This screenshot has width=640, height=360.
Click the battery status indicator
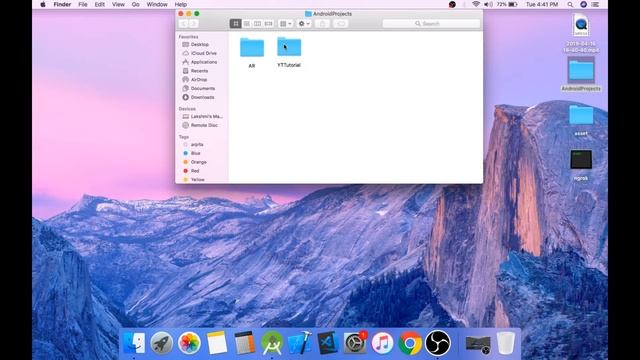click(x=507, y=4)
